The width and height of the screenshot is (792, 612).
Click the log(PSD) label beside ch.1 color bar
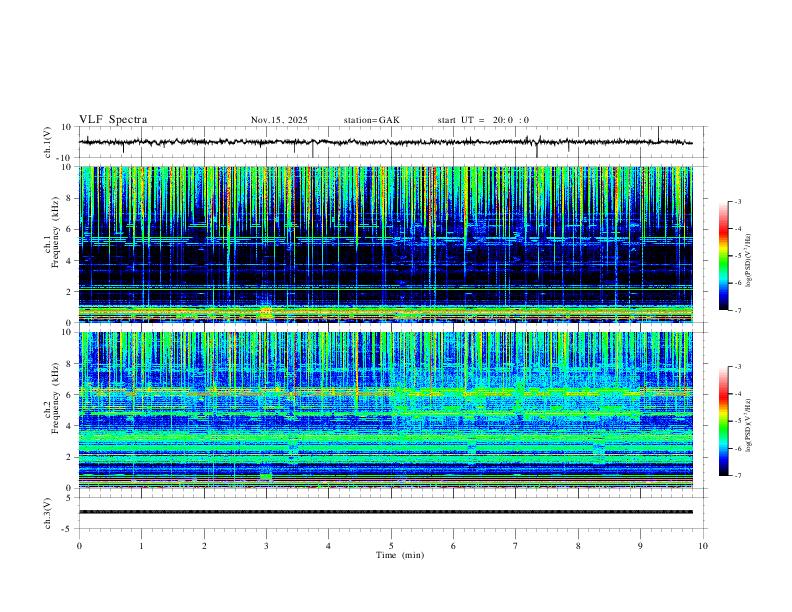click(748, 260)
